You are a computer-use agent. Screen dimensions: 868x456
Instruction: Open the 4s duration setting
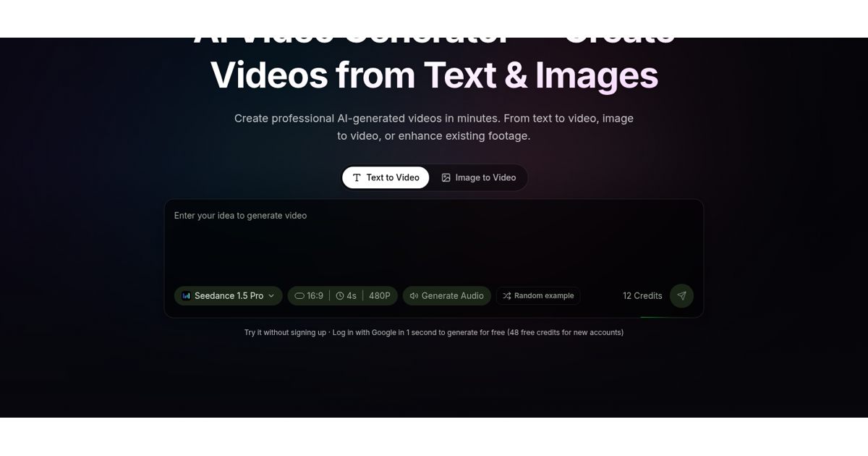coord(346,295)
